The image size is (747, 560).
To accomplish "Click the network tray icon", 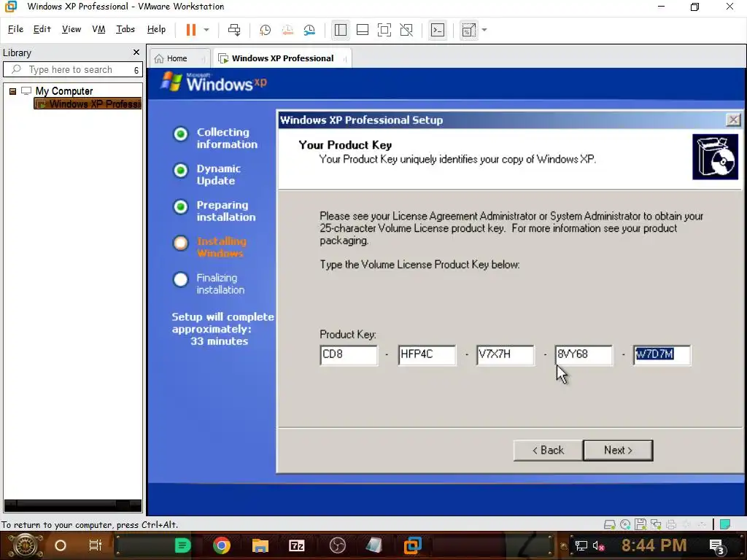I will click(581, 545).
